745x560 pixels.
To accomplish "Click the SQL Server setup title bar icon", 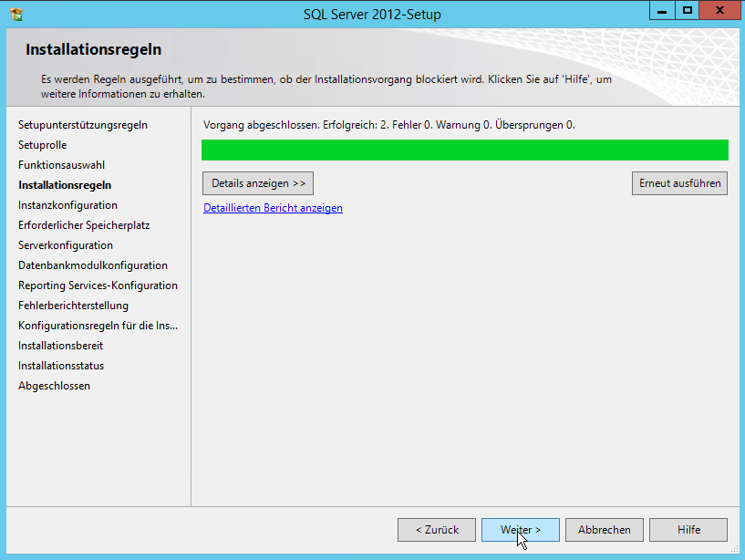I will (15, 14).
